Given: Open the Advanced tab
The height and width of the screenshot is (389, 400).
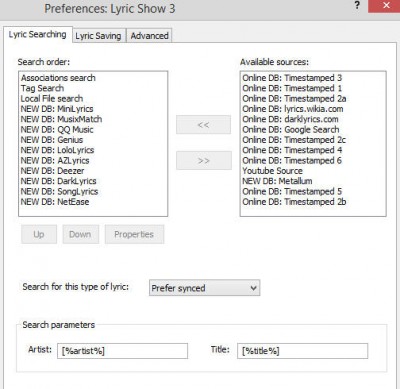Looking at the screenshot, I should pyautogui.click(x=149, y=36).
